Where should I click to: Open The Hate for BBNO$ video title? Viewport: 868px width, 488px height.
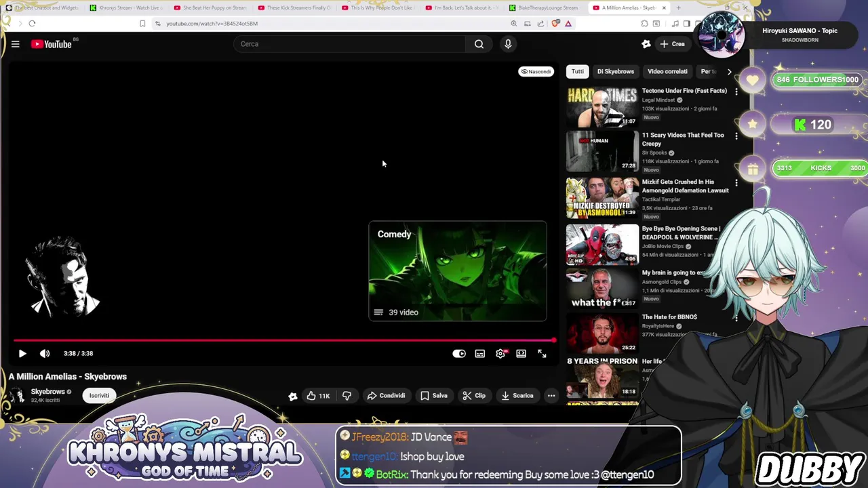pos(669,317)
